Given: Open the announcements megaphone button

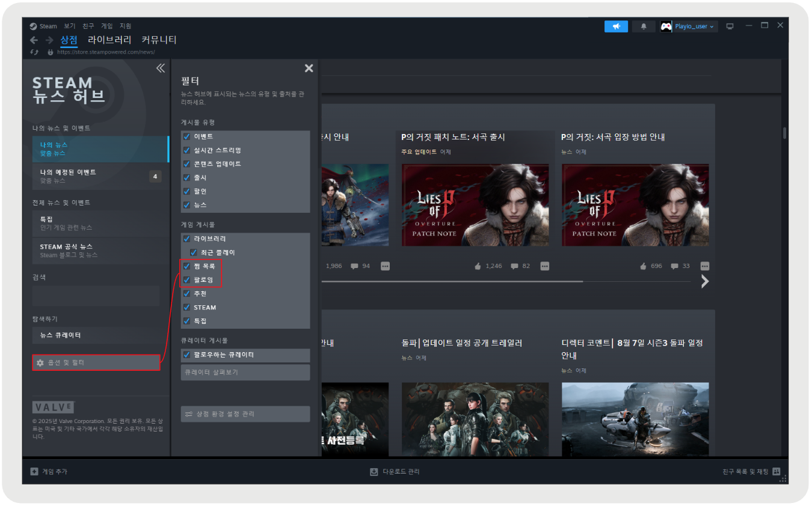Looking at the screenshot, I should (x=616, y=26).
